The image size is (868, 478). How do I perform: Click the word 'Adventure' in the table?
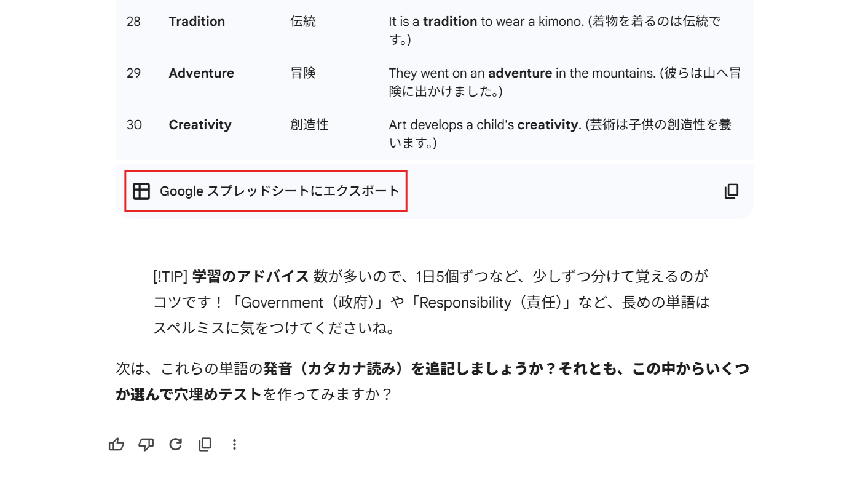click(201, 73)
